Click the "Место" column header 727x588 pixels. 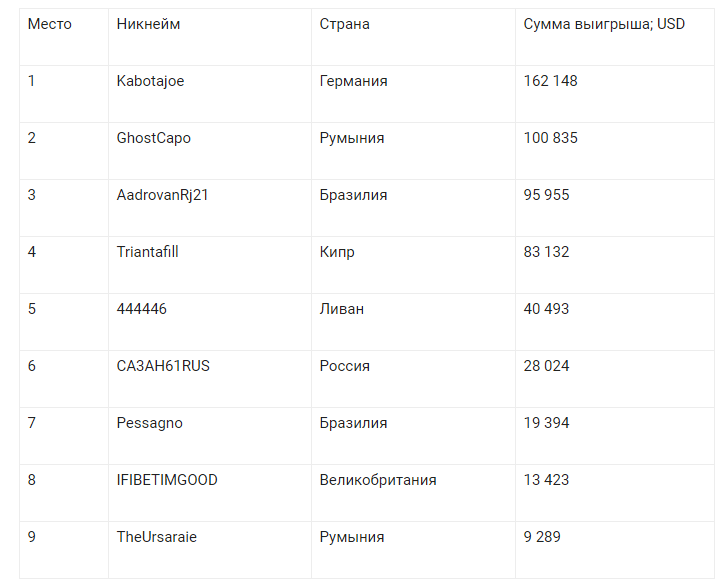click(x=50, y=24)
